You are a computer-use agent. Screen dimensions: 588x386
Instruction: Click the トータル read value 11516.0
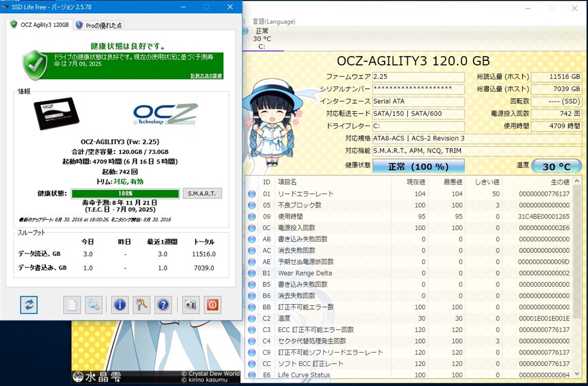(204, 254)
